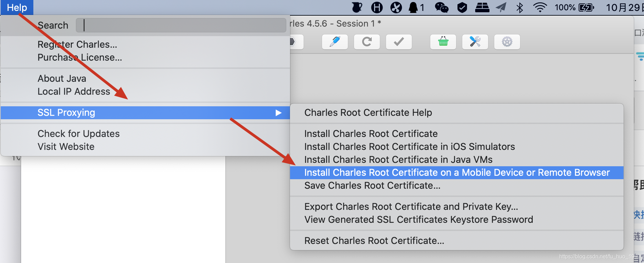Click the battery charging indicator
644x263 pixels.
pos(586,7)
